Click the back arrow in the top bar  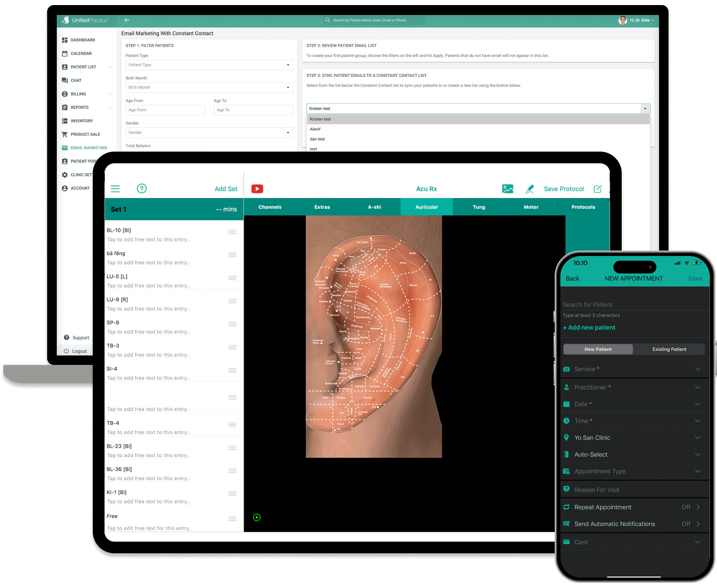click(127, 20)
